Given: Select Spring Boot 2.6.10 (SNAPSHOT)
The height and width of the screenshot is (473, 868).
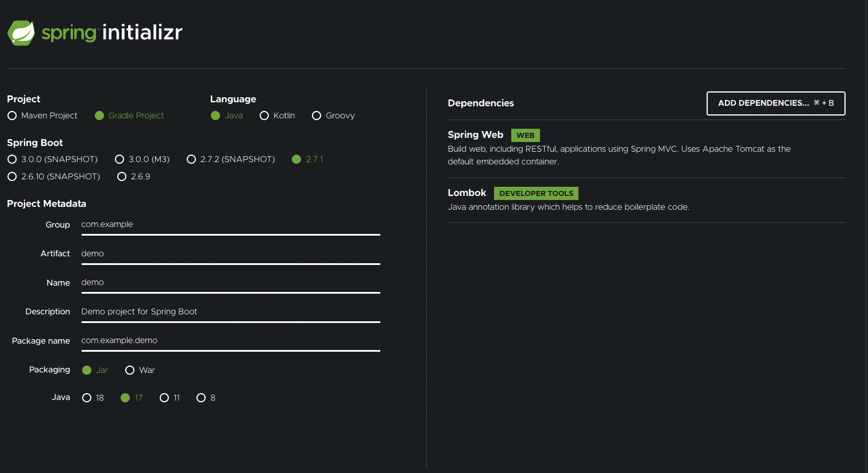Looking at the screenshot, I should pos(53,176).
